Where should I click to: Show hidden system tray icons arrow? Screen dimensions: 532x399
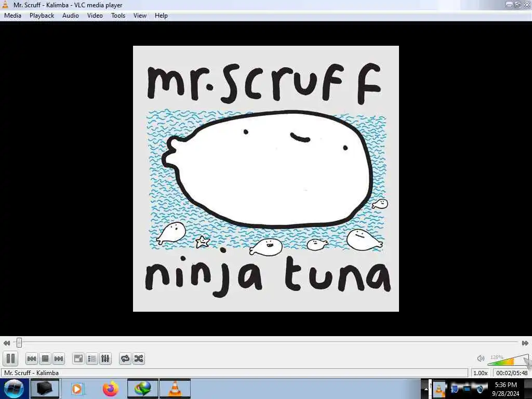pyautogui.click(x=426, y=389)
